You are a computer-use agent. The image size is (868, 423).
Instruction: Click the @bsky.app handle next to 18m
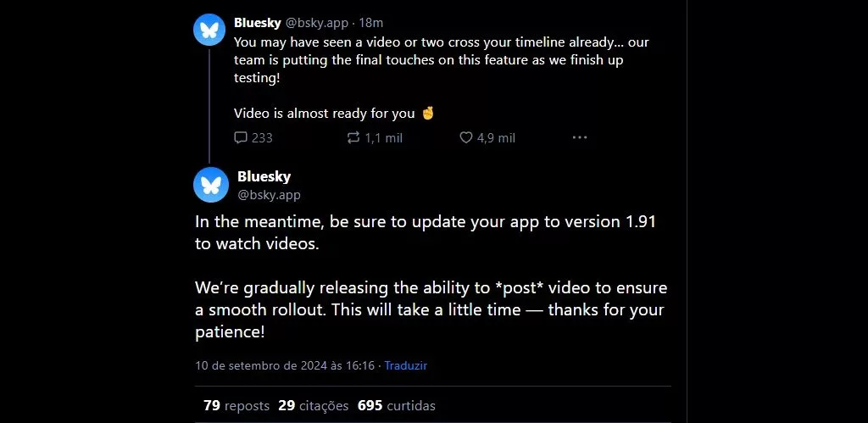pos(318,23)
